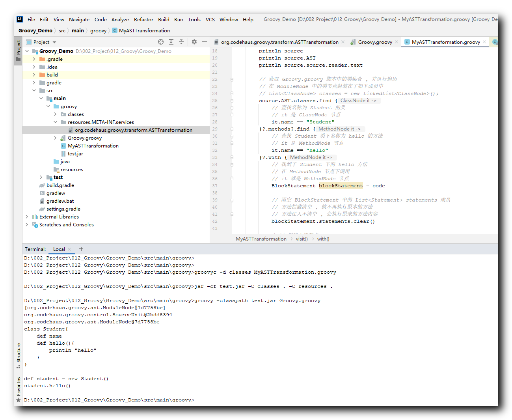Expand the .gradle folder

click(34, 59)
